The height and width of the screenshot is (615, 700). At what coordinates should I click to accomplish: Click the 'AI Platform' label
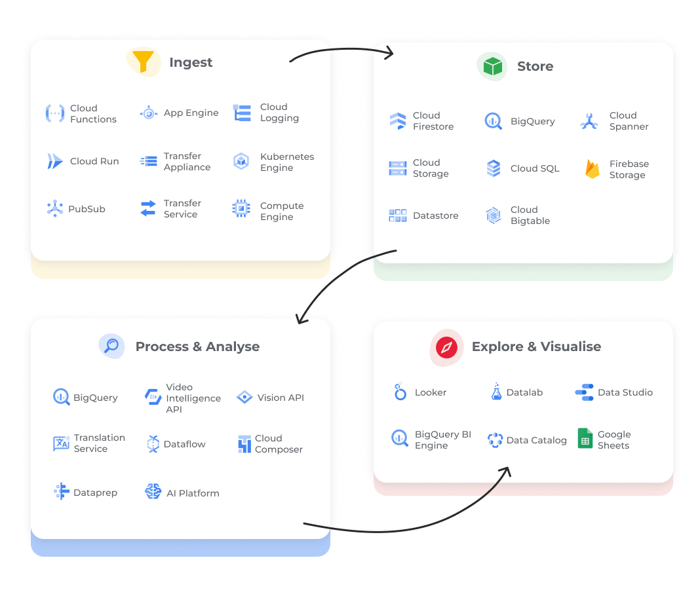[193, 493]
